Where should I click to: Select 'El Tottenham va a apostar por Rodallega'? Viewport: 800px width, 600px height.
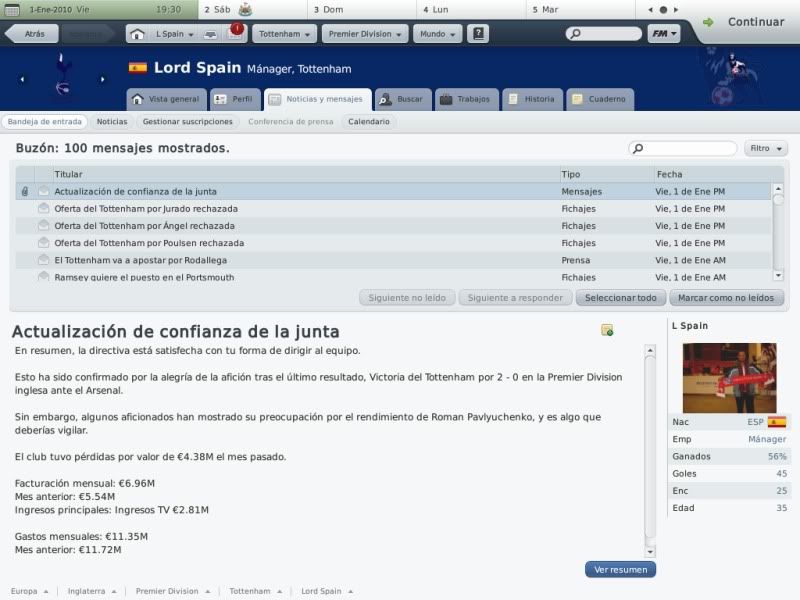(x=393, y=260)
